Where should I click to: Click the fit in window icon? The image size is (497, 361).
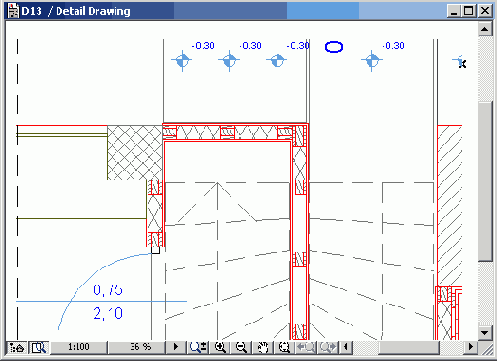(284, 347)
